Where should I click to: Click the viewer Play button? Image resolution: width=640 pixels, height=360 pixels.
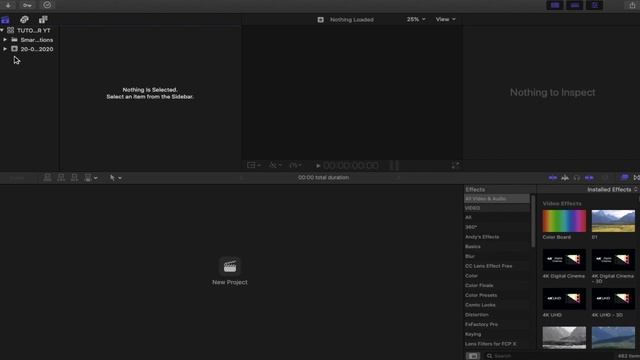318,166
